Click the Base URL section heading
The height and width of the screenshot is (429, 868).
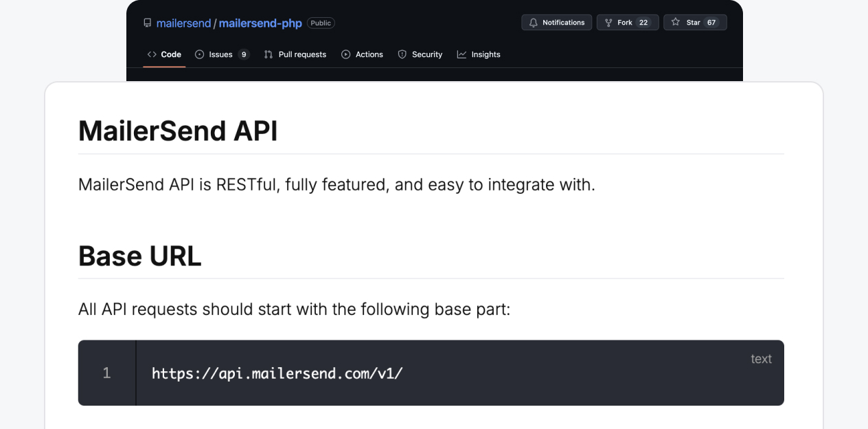click(x=140, y=256)
